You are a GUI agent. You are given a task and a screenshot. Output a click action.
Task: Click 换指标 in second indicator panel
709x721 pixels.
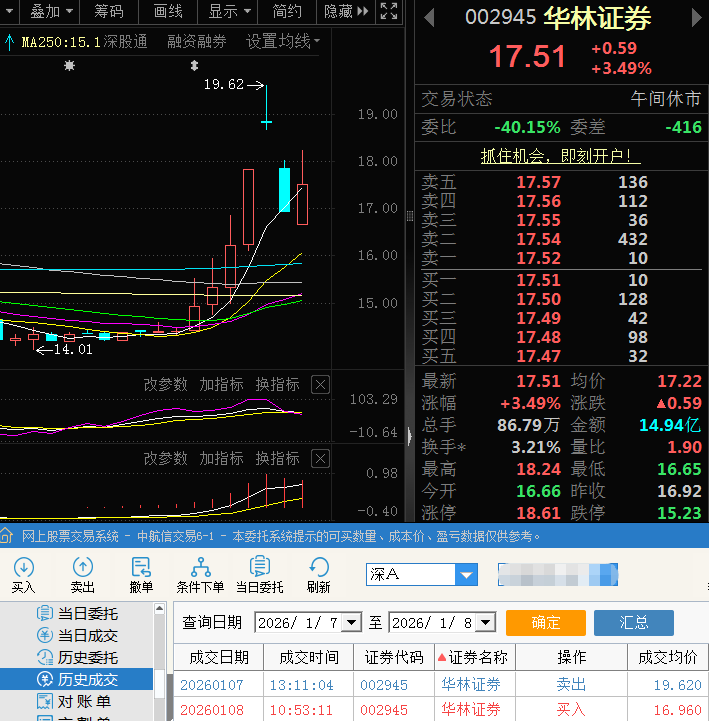[x=277, y=458]
